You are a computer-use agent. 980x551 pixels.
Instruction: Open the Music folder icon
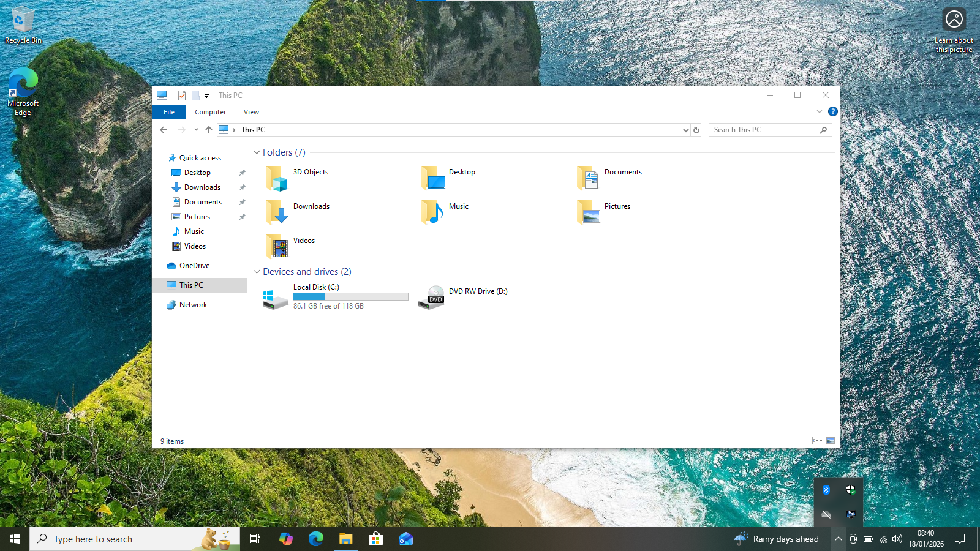(432, 212)
